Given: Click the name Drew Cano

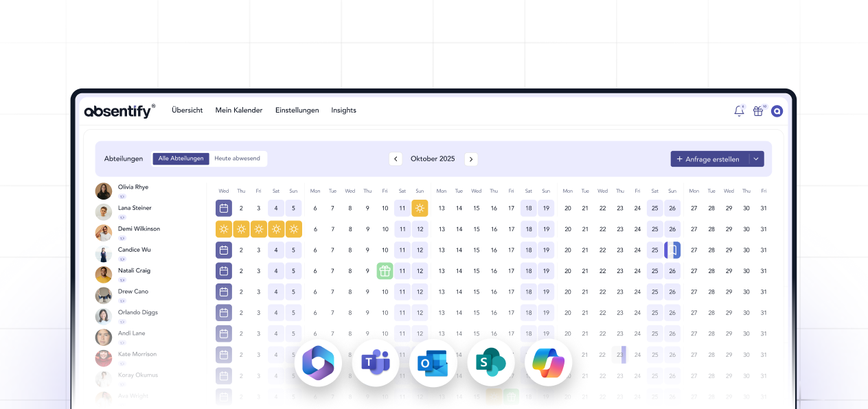Looking at the screenshot, I should (x=133, y=292).
